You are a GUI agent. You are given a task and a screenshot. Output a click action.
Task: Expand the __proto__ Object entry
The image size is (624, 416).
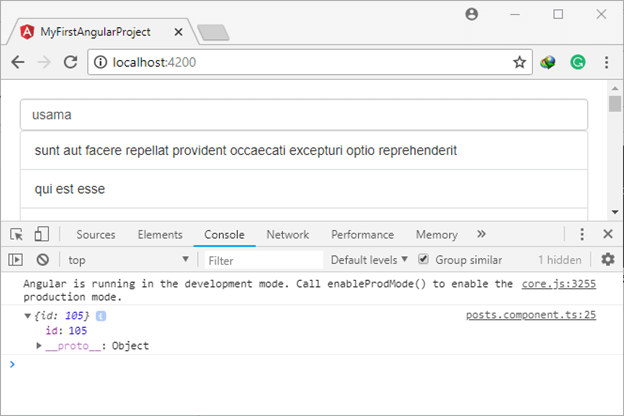tap(39, 346)
